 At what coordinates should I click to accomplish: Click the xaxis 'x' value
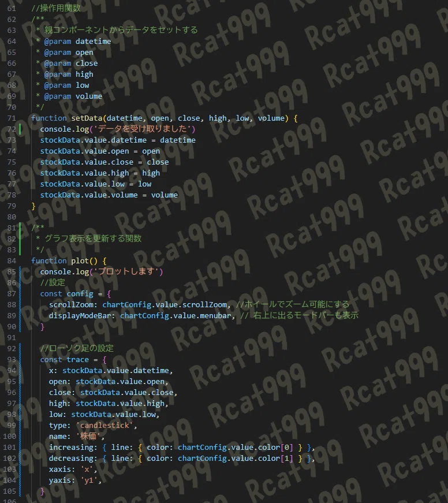(87, 470)
